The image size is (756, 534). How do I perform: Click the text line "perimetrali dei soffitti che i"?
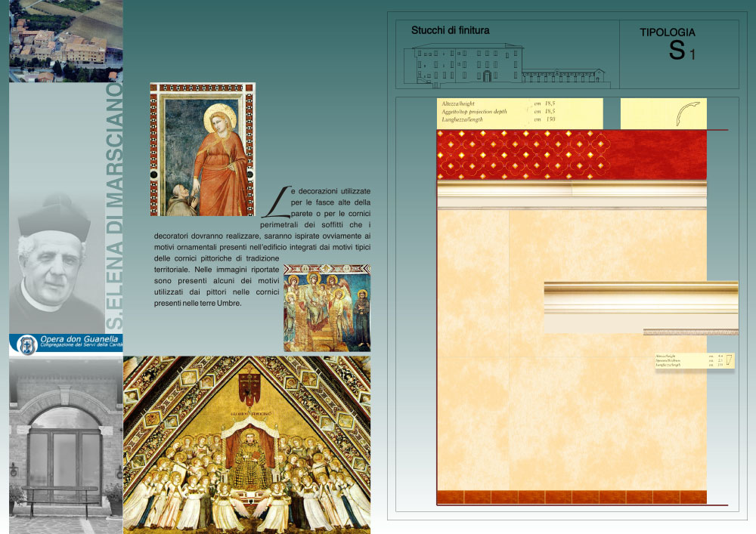point(315,225)
